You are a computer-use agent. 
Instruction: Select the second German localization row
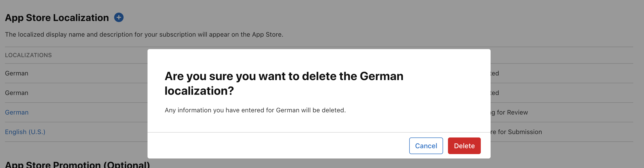tap(17, 93)
